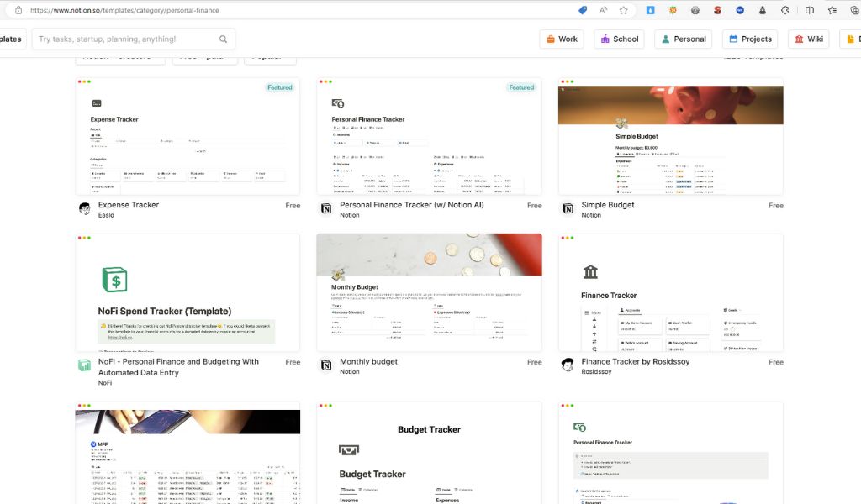The height and width of the screenshot is (504, 861).
Task: Add this page to favorites star
Action: (x=623, y=10)
